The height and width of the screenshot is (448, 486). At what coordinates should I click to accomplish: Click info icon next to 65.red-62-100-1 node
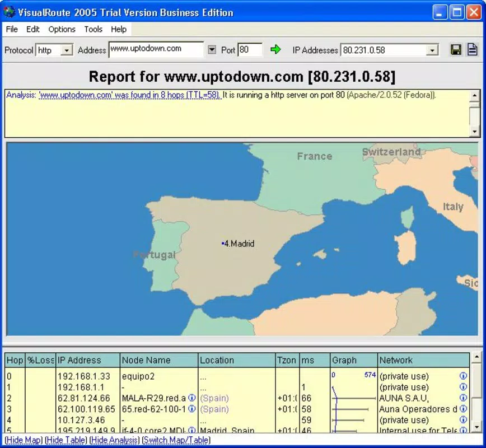pyautogui.click(x=192, y=409)
